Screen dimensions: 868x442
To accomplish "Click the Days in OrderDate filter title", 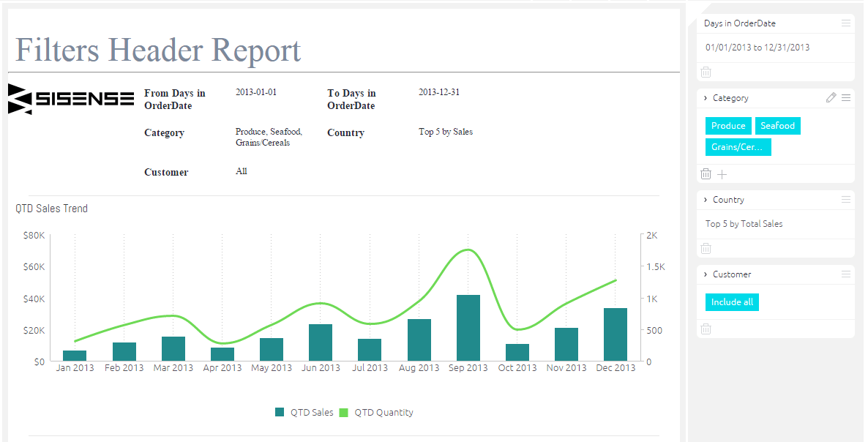I will click(740, 23).
